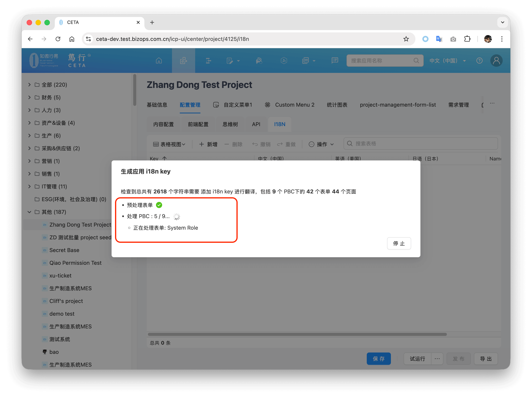The width and height of the screenshot is (532, 398).
Task: Click 停止 to stop key generation
Action: click(399, 243)
